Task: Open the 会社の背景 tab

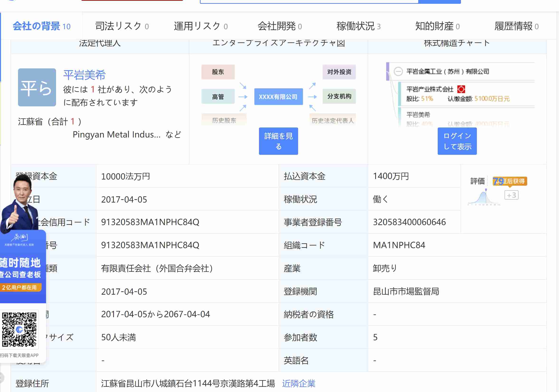Action: coord(42,26)
